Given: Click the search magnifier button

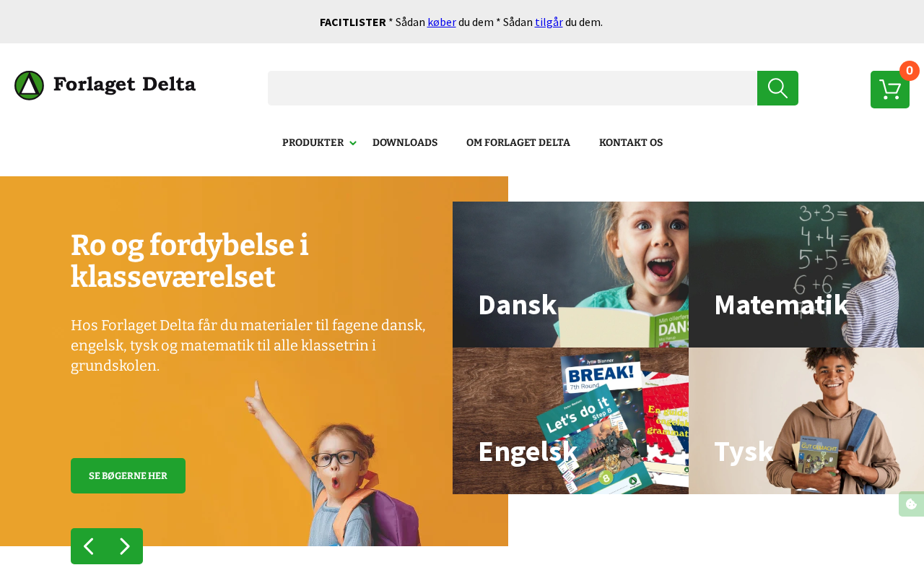Looking at the screenshot, I should coord(777,88).
